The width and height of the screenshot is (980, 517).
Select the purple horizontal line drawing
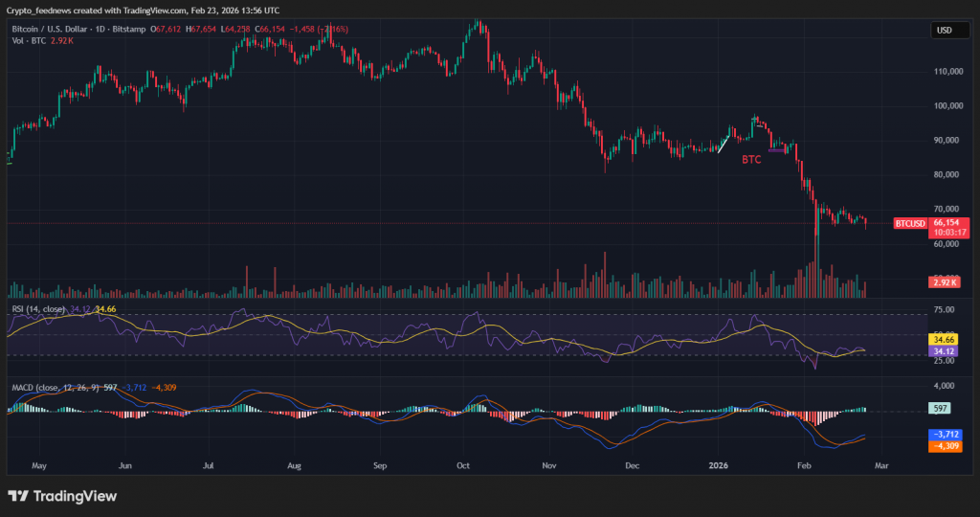pos(777,150)
